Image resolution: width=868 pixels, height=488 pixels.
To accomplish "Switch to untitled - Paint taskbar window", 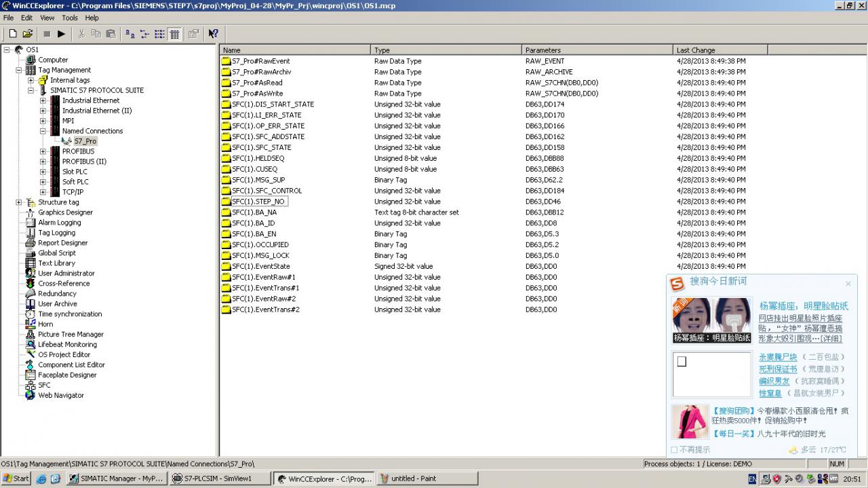I will click(x=427, y=478).
